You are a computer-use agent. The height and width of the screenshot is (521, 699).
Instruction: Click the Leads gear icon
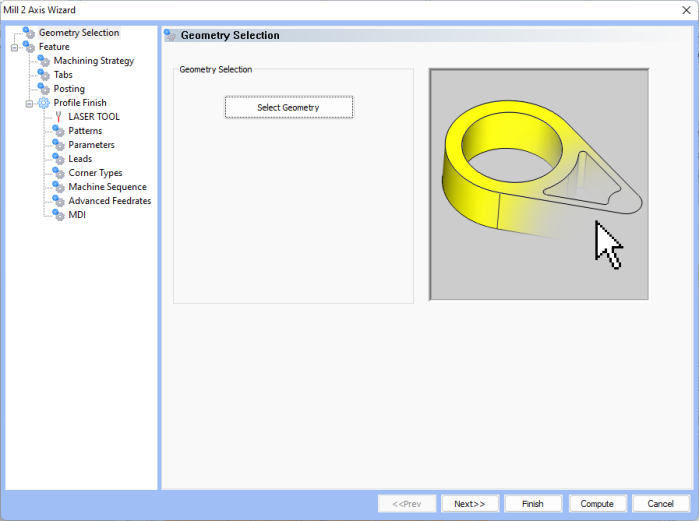pyautogui.click(x=58, y=159)
